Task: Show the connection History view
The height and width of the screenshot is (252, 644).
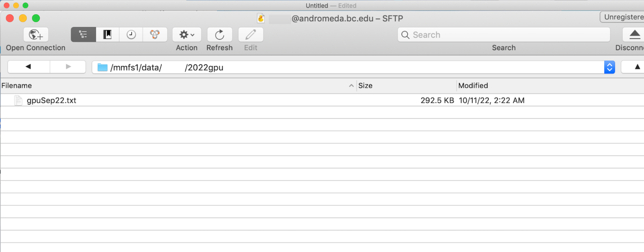Action: (131, 35)
